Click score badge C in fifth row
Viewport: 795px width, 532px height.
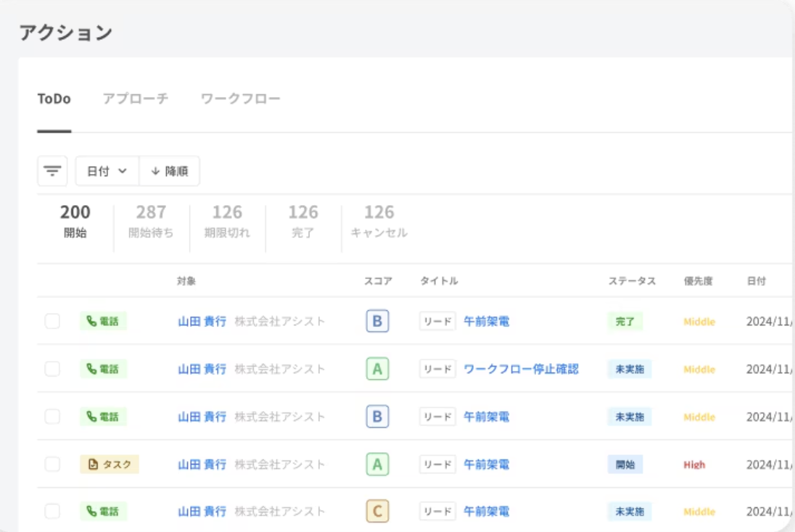(377, 512)
